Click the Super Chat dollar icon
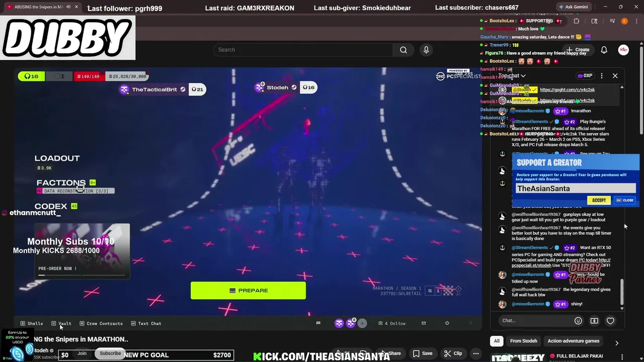 pos(594,321)
